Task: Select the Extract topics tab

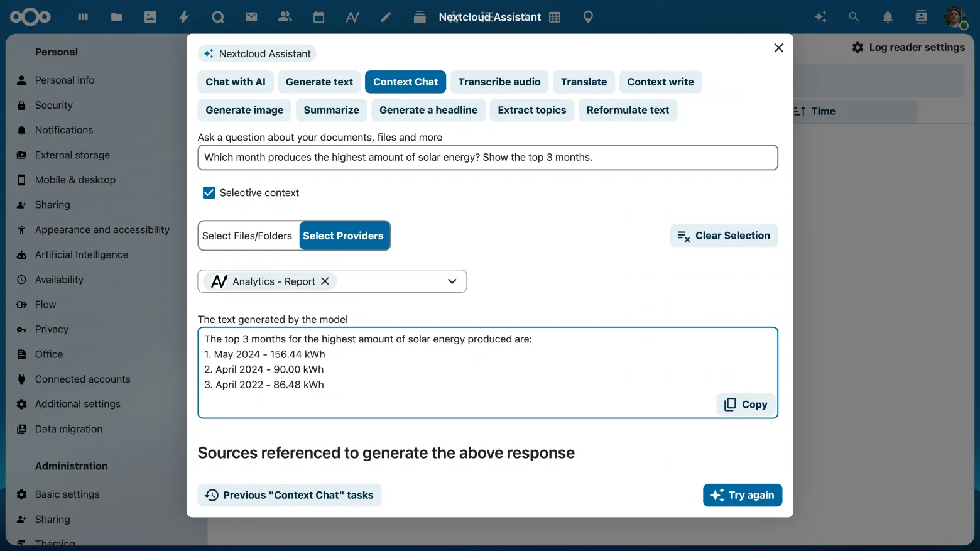Action: coord(532,110)
